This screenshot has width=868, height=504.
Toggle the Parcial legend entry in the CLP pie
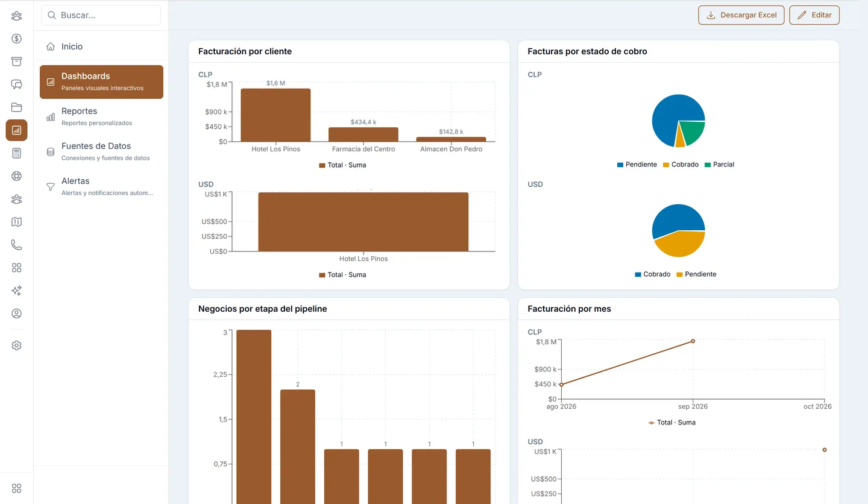(x=719, y=165)
